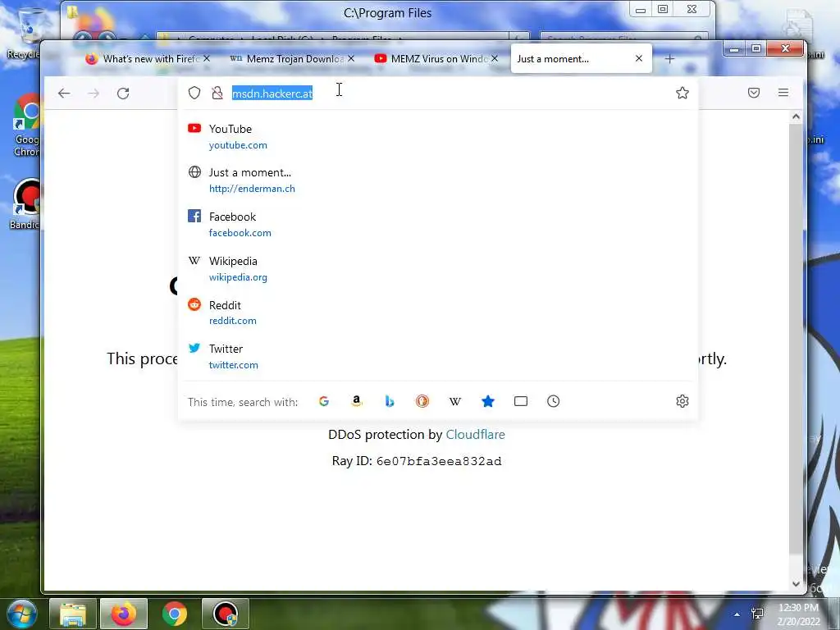This screenshot has width=840, height=630.
Task: Click the insecure connection padlock icon
Action: coord(217,94)
